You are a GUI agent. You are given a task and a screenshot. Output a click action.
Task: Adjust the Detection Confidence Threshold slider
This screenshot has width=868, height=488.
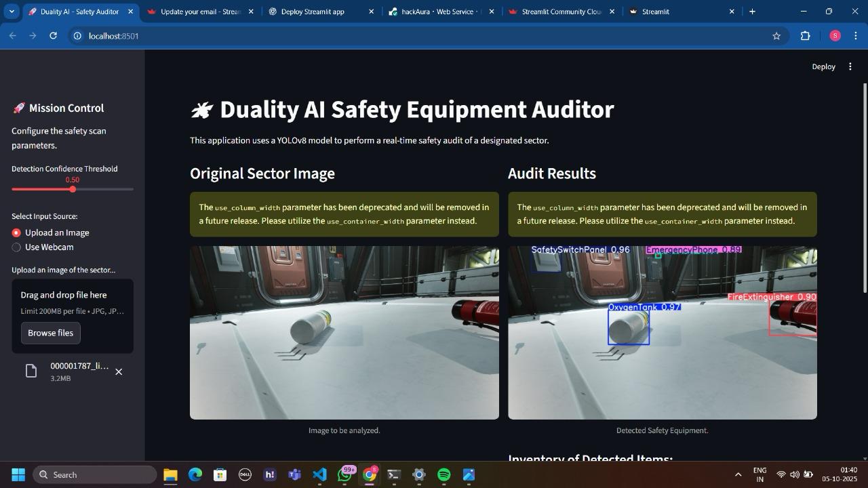click(73, 189)
